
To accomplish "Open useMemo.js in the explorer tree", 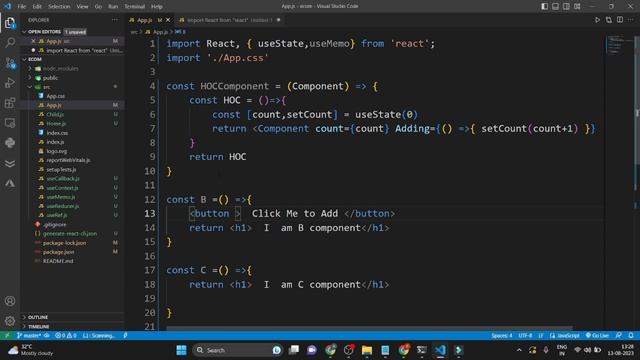I will (60, 197).
